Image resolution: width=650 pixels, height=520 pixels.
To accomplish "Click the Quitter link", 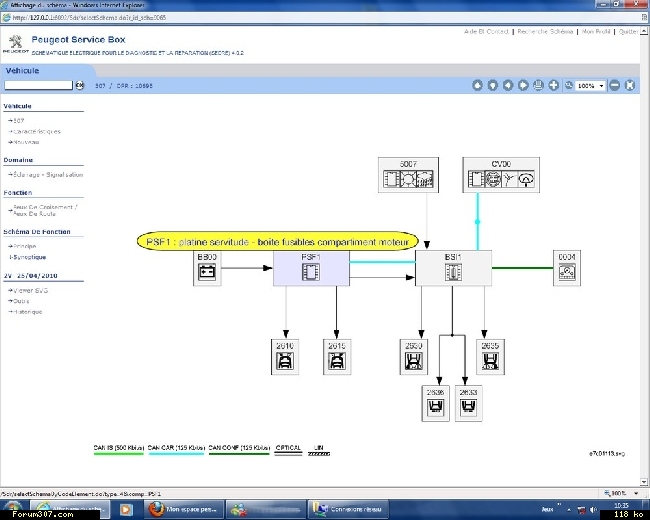I will [x=628, y=32].
